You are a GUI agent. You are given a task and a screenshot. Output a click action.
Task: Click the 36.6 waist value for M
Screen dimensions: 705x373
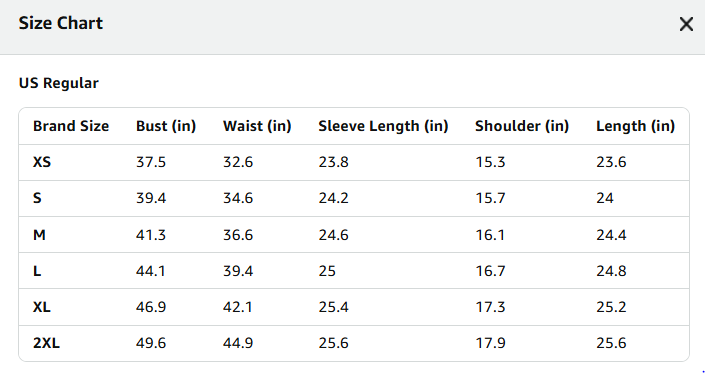[x=238, y=235]
